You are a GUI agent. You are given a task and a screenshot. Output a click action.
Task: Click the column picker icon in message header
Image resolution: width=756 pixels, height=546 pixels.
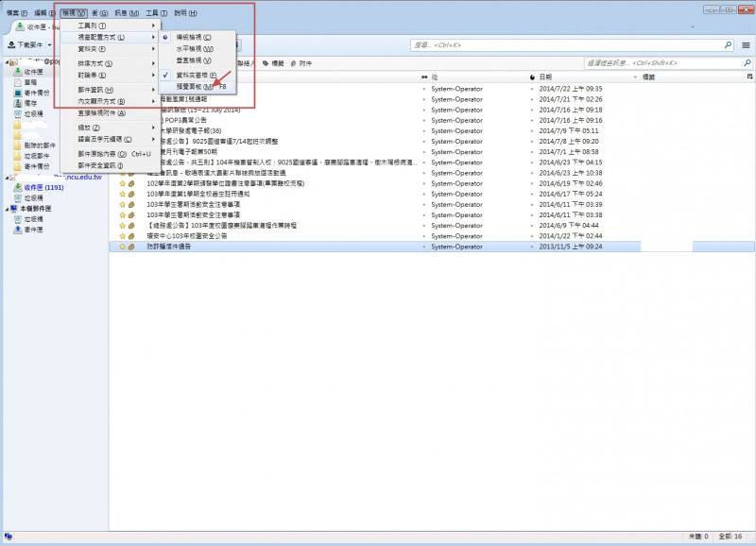click(747, 77)
